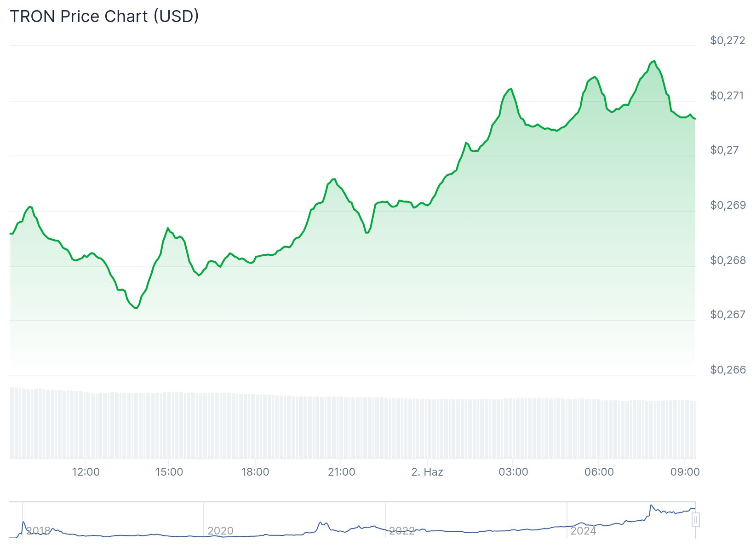Image resolution: width=756 pixels, height=552 pixels.
Task: Click the 2018 label in the range navigator
Action: (38, 531)
